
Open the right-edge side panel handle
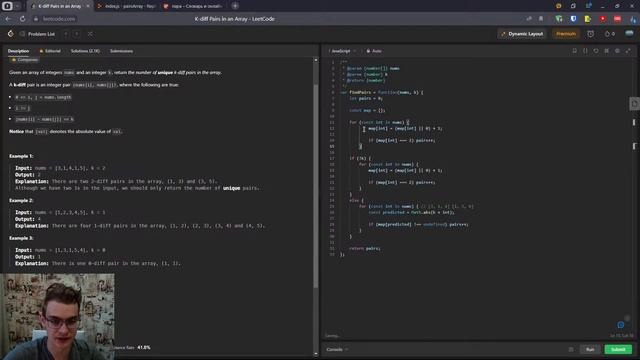(634, 104)
